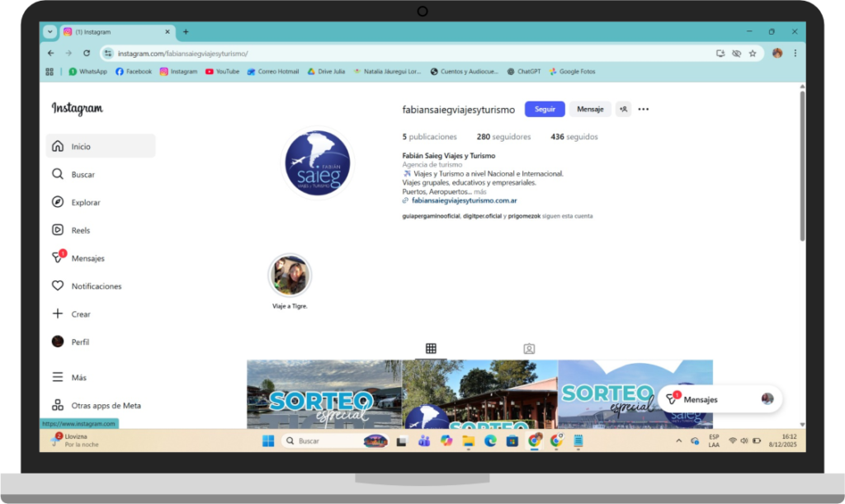Click the Crear plus icon

(58, 314)
